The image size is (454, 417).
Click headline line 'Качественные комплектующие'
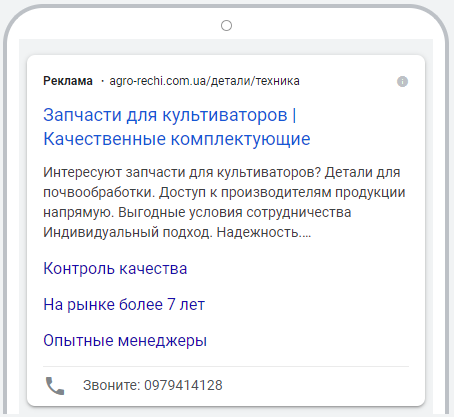coord(177,139)
